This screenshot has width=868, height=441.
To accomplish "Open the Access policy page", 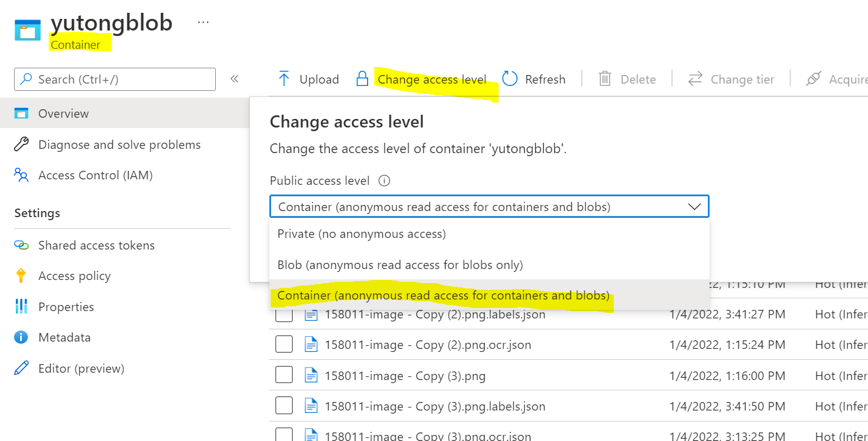I will tap(74, 276).
